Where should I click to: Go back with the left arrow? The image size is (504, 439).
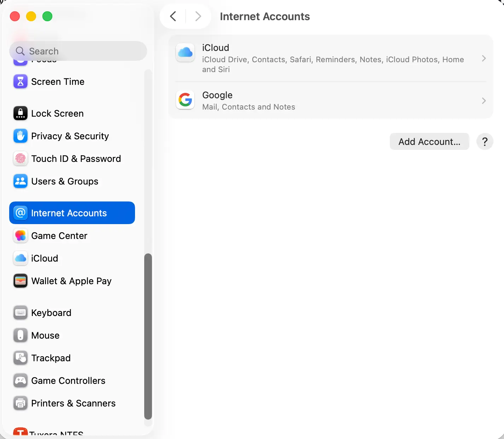173,16
